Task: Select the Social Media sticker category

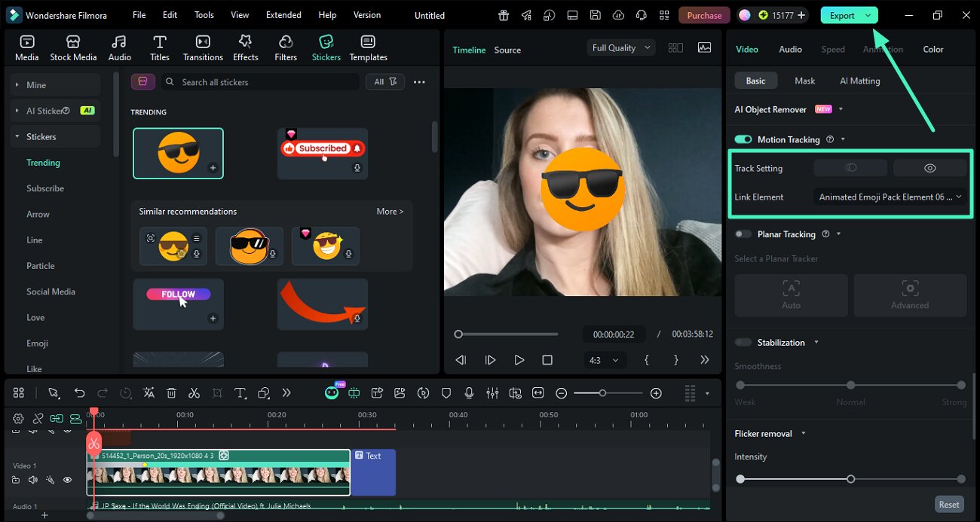Action: (51, 292)
